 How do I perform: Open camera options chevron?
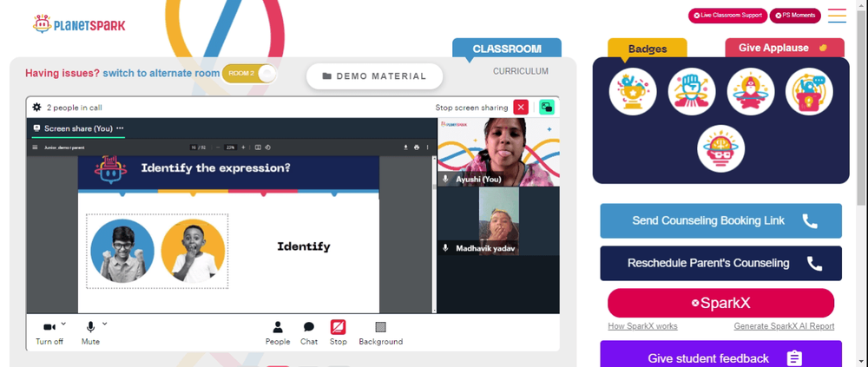(x=63, y=324)
